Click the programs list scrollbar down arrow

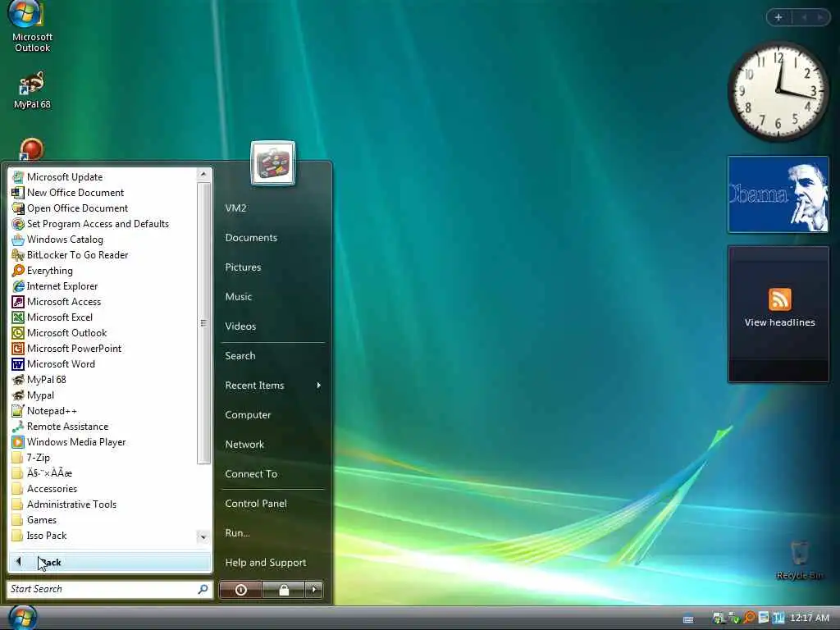[x=203, y=536]
